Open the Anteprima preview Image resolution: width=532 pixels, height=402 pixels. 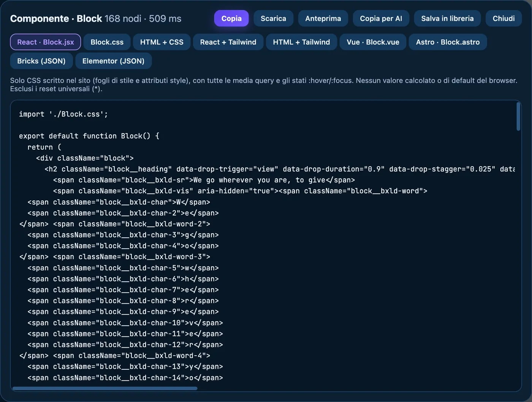[x=323, y=18]
